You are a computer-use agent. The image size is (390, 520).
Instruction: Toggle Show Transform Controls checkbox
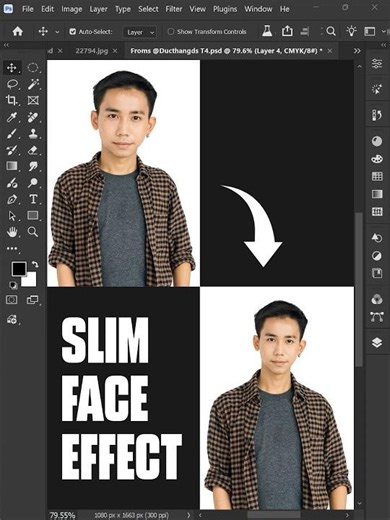tap(171, 32)
